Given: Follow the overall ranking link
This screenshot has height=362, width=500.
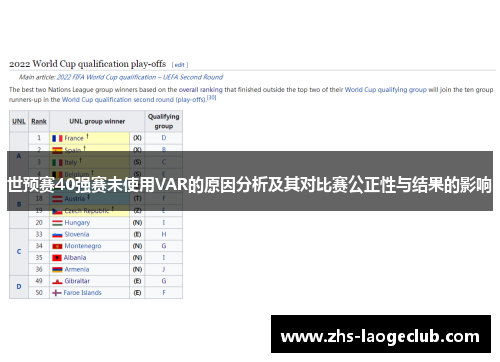Looking at the screenshot, I should click(x=201, y=90).
